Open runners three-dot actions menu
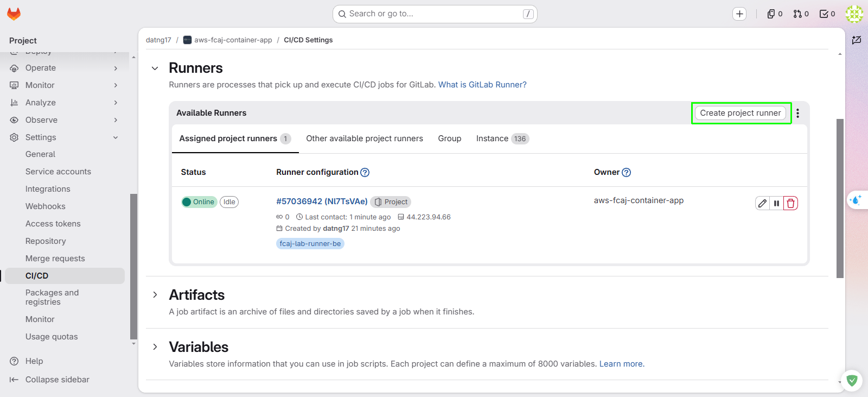 pyautogui.click(x=797, y=113)
